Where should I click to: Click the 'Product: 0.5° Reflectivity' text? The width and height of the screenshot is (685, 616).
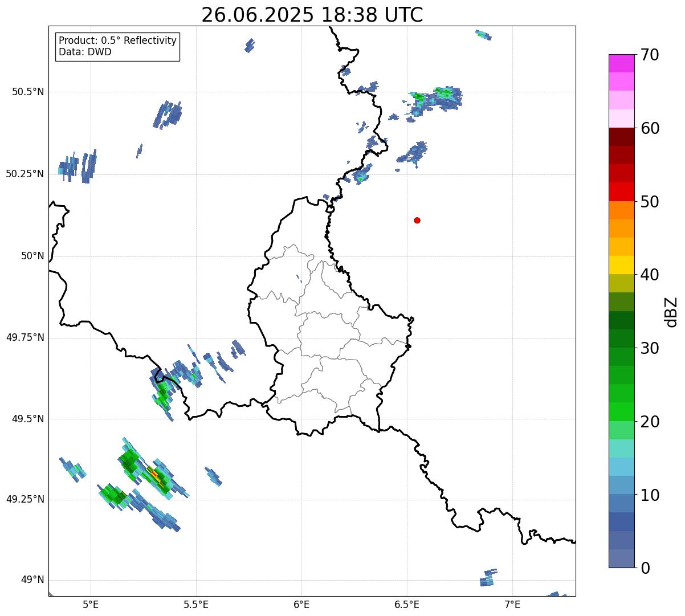[x=117, y=41]
